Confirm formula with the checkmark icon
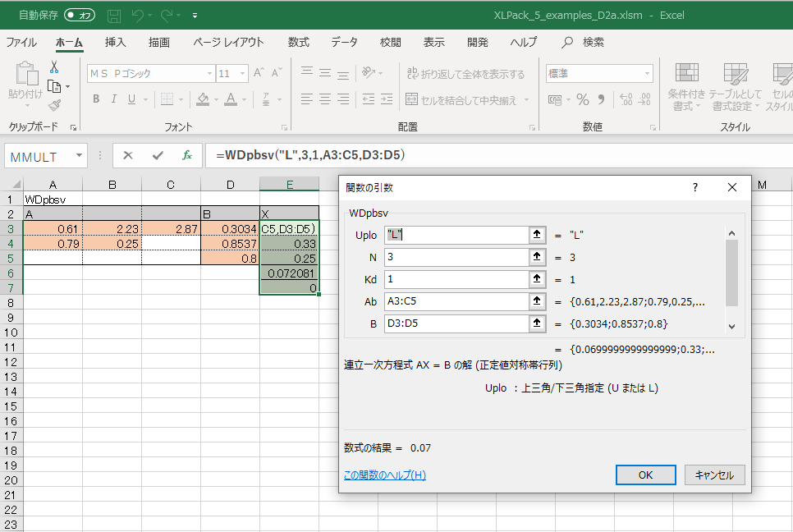793x532 pixels. (x=158, y=155)
